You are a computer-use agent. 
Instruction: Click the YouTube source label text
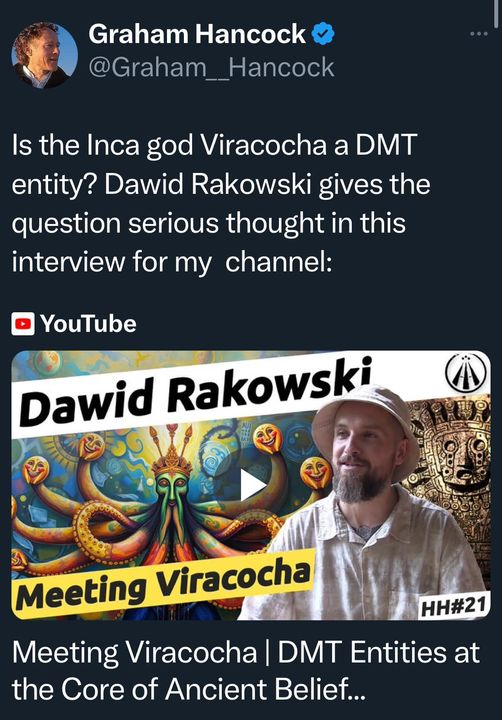[x=88, y=324]
